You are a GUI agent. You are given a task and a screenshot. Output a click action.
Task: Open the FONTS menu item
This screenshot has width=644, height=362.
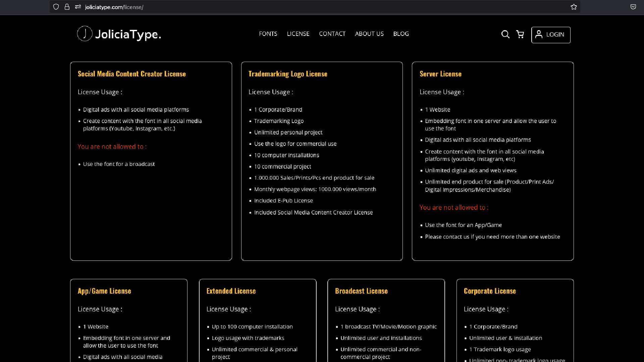pyautogui.click(x=268, y=34)
